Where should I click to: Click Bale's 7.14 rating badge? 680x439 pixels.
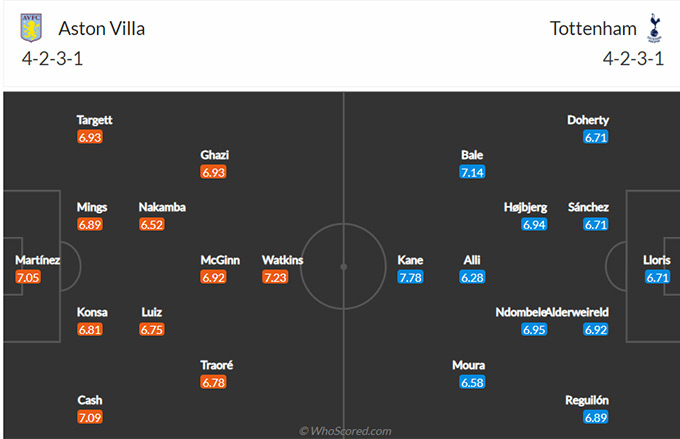click(472, 173)
